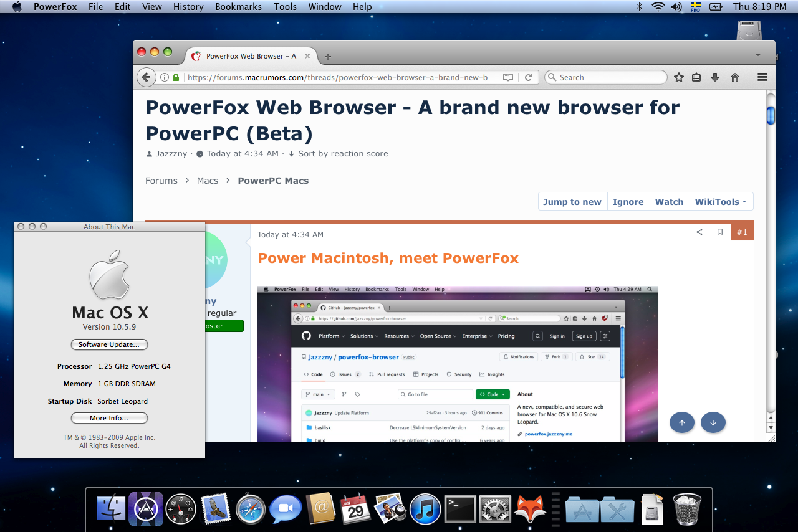Click the Watch thread button
This screenshot has width=798, height=532.
[669, 201]
